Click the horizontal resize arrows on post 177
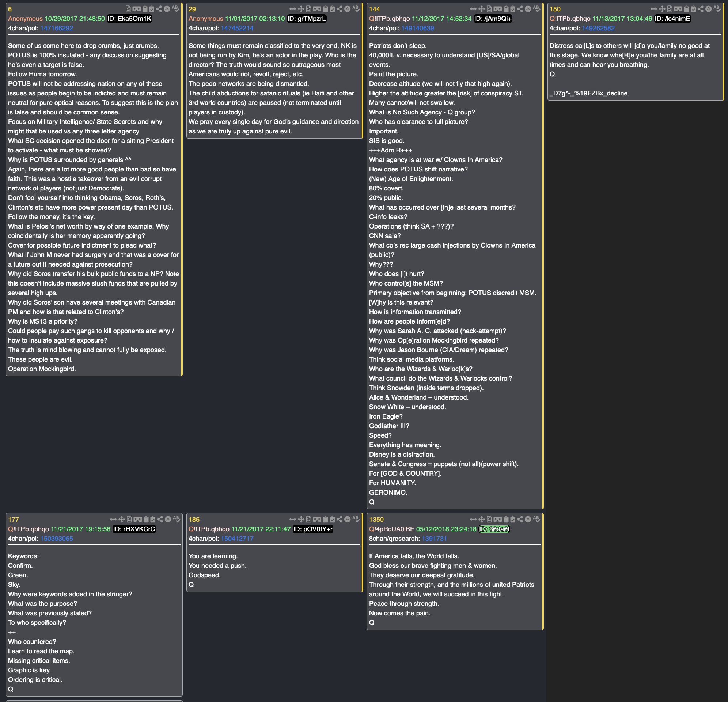 [113, 519]
